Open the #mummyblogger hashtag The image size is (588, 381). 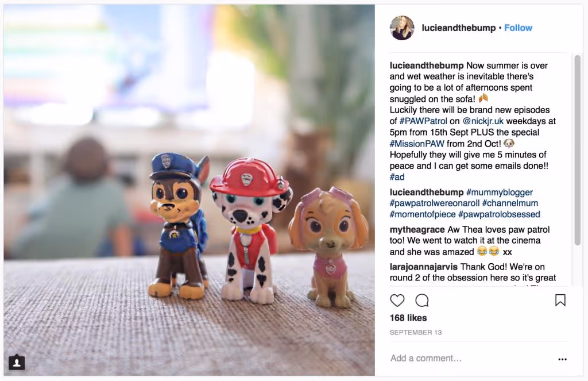(499, 192)
